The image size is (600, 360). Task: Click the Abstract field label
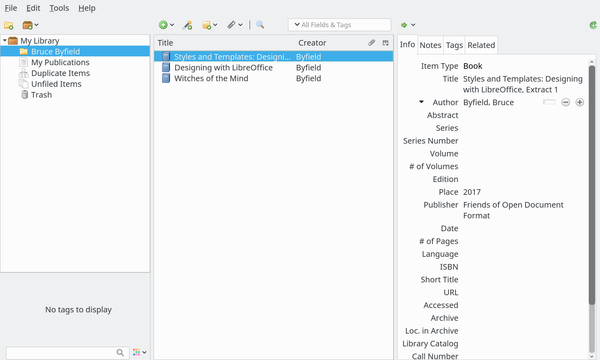[x=442, y=115]
